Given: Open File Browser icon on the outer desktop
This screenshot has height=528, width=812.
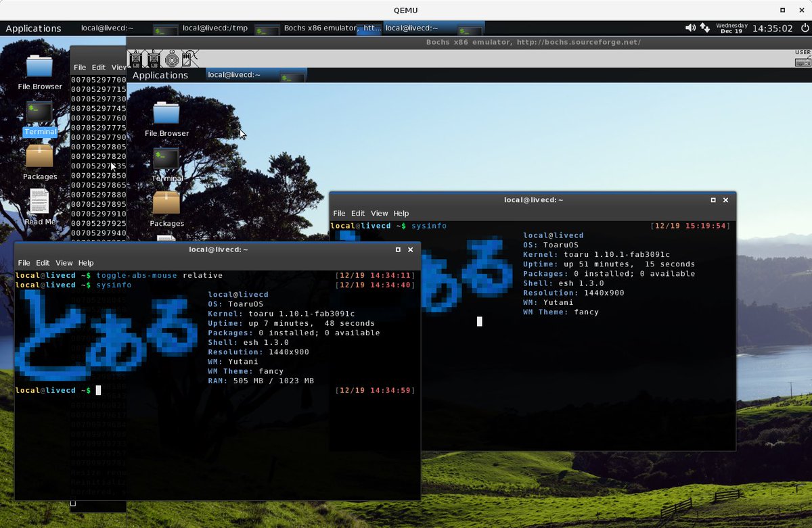Looking at the screenshot, I should (39, 72).
